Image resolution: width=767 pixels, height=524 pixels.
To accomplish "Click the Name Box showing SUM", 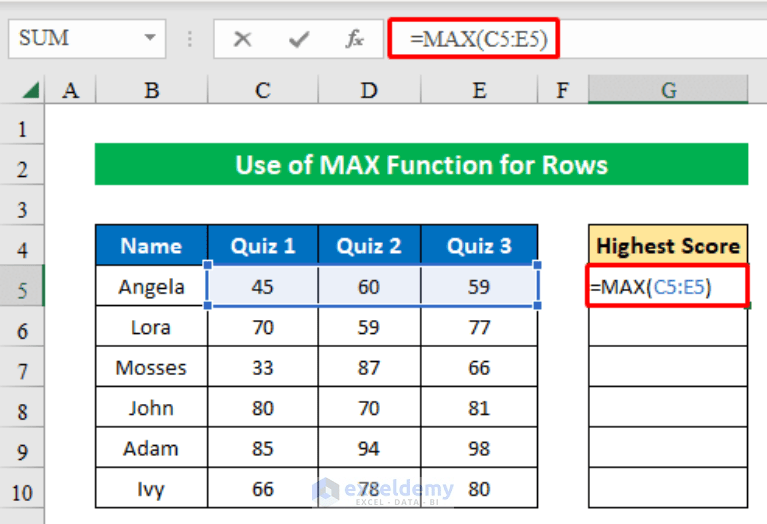I will (87, 39).
